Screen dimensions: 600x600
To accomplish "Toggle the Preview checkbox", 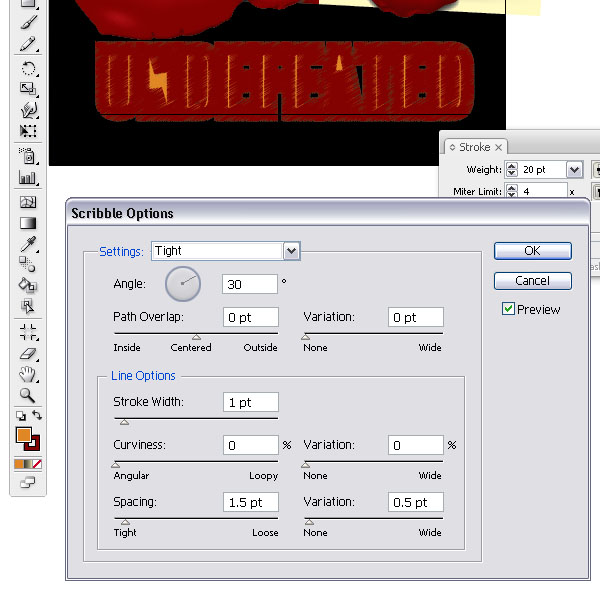I will (508, 308).
